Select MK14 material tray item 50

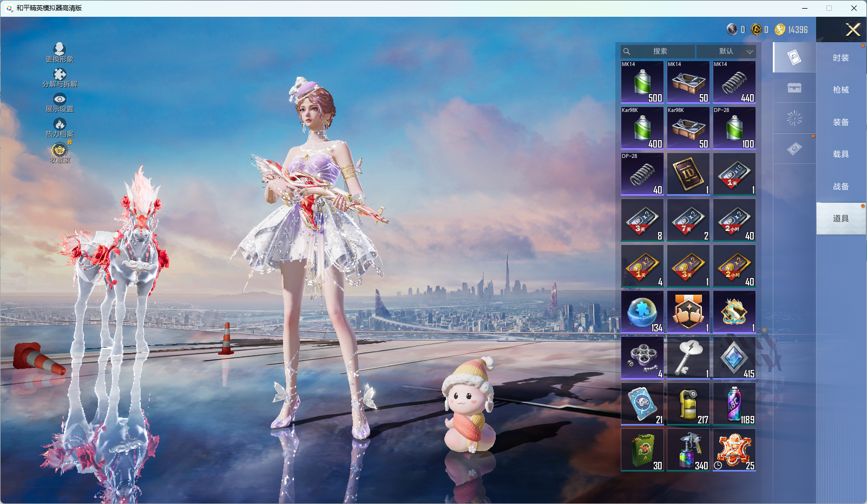click(x=688, y=82)
